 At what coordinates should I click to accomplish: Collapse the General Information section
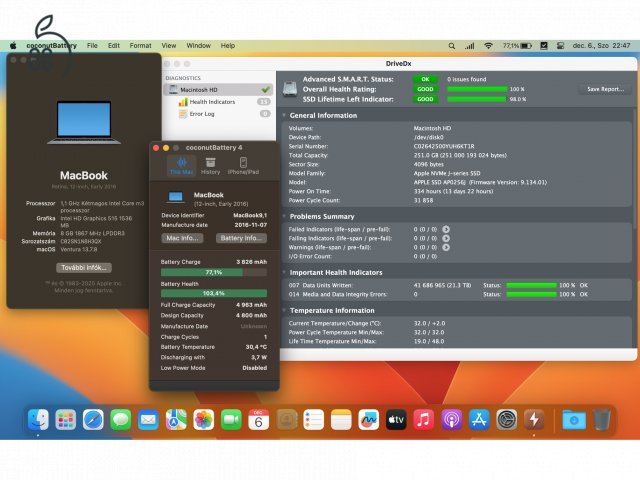pyautogui.click(x=284, y=116)
